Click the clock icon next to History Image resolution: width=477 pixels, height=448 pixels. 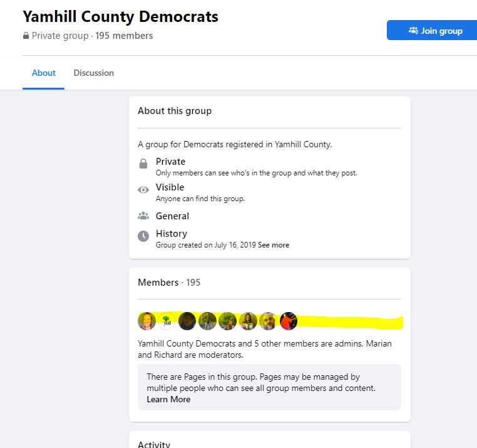tap(143, 236)
